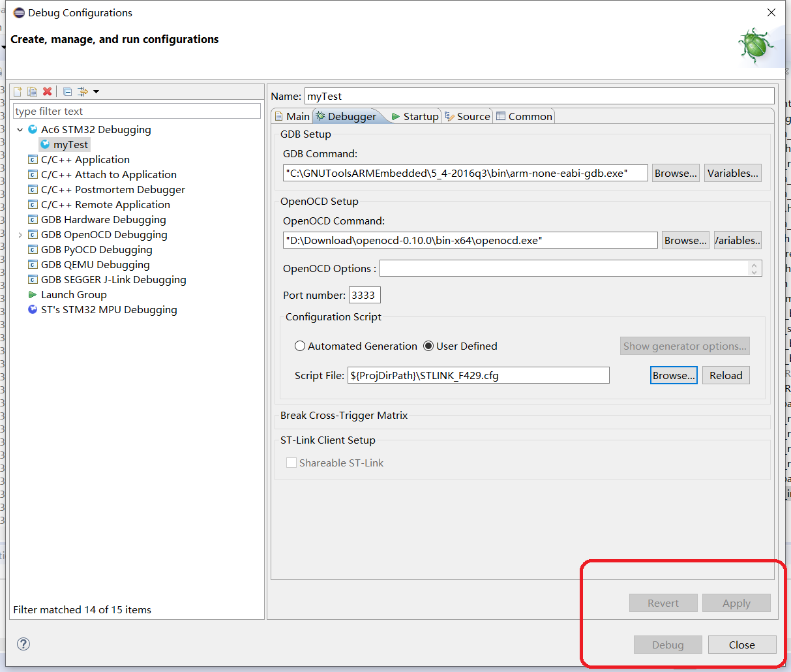The height and width of the screenshot is (672, 791).
Task: Click the new launch configuration icon
Action: tap(18, 91)
